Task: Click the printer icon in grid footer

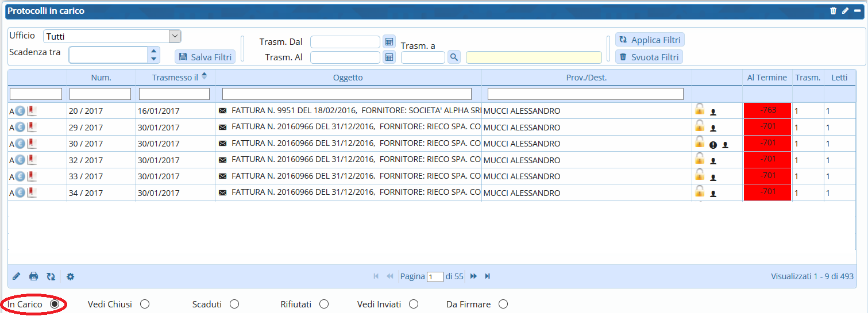Action: tap(34, 276)
